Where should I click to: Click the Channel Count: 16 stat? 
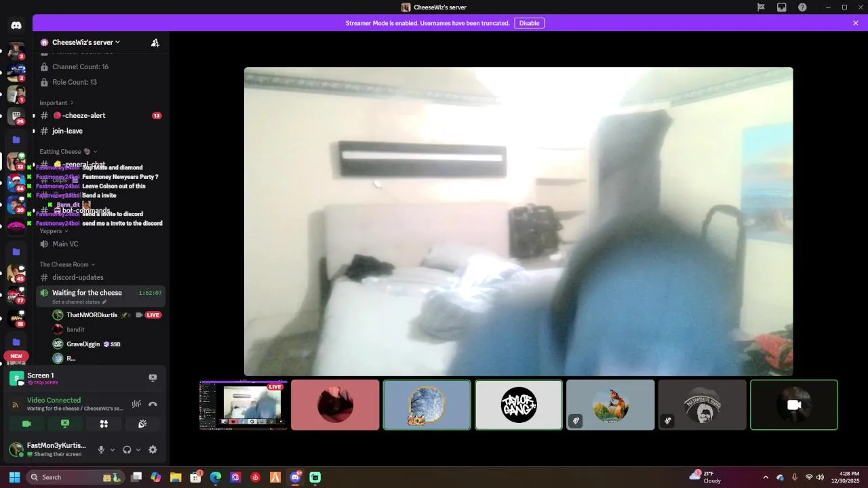(80, 66)
